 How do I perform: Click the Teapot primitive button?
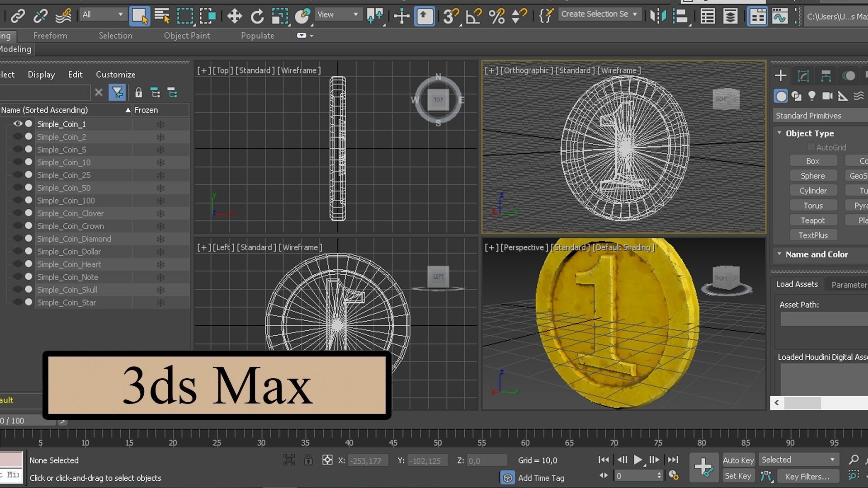[x=813, y=221]
